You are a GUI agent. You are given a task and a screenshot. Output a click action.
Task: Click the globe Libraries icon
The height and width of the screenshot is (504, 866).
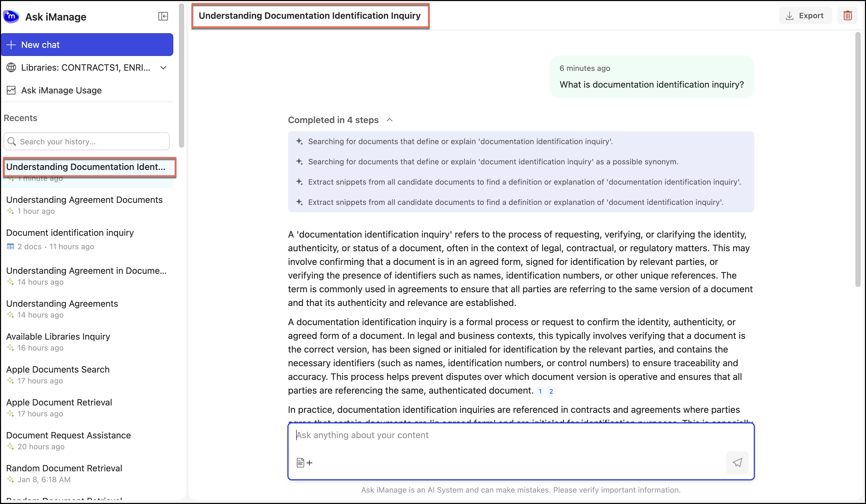11,68
